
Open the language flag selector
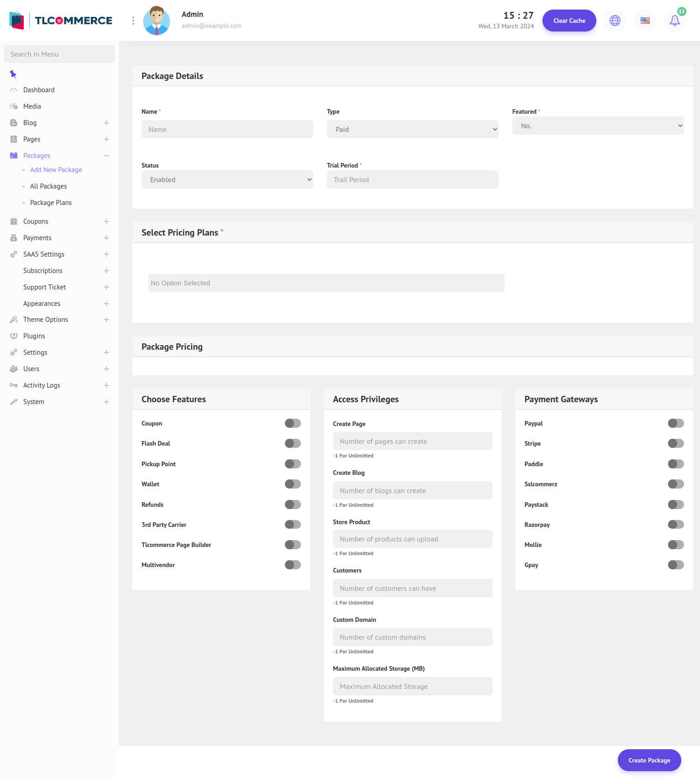[x=645, y=21]
